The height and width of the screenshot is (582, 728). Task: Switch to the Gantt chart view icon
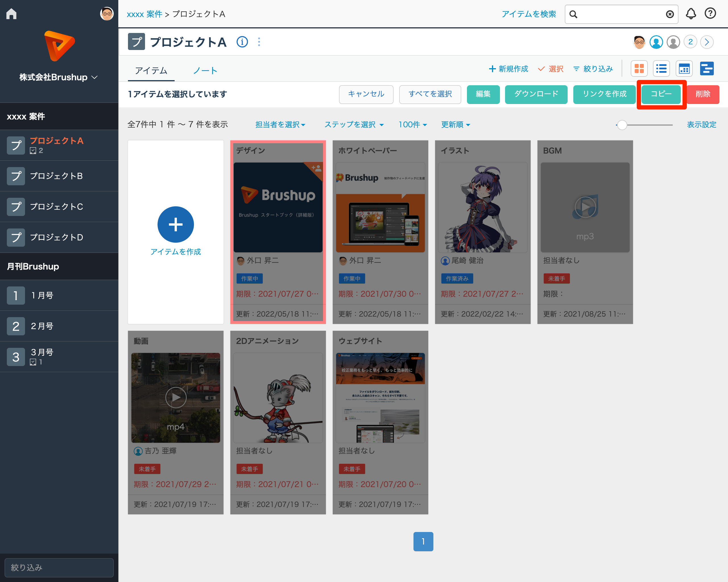(x=706, y=69)
